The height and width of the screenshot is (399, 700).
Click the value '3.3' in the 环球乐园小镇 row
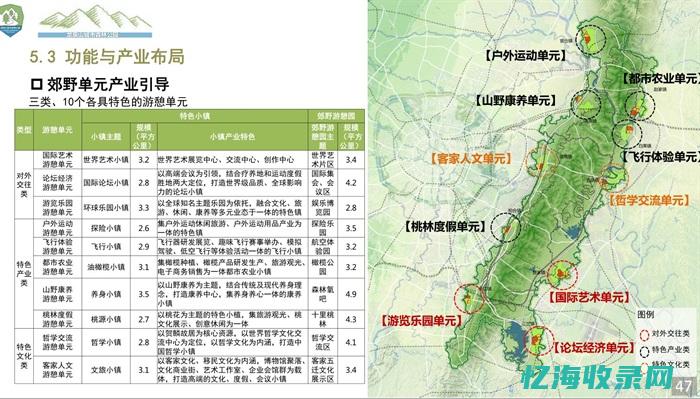(x=144, y=208)
